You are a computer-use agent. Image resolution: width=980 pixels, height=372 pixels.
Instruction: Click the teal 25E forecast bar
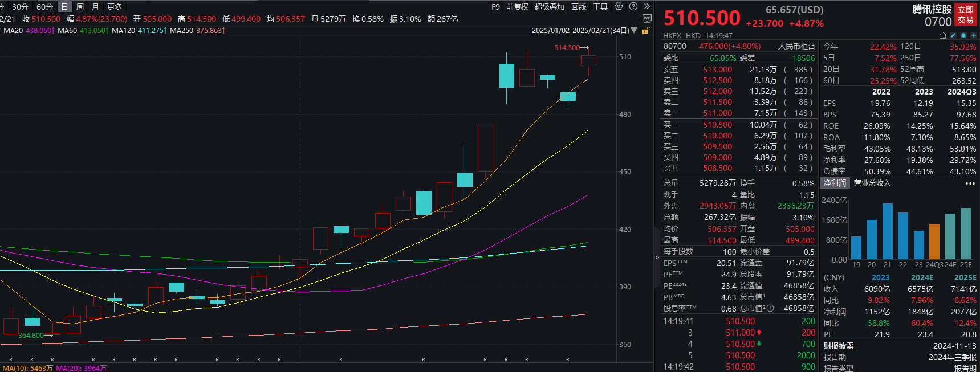click(x=965, y=234)
